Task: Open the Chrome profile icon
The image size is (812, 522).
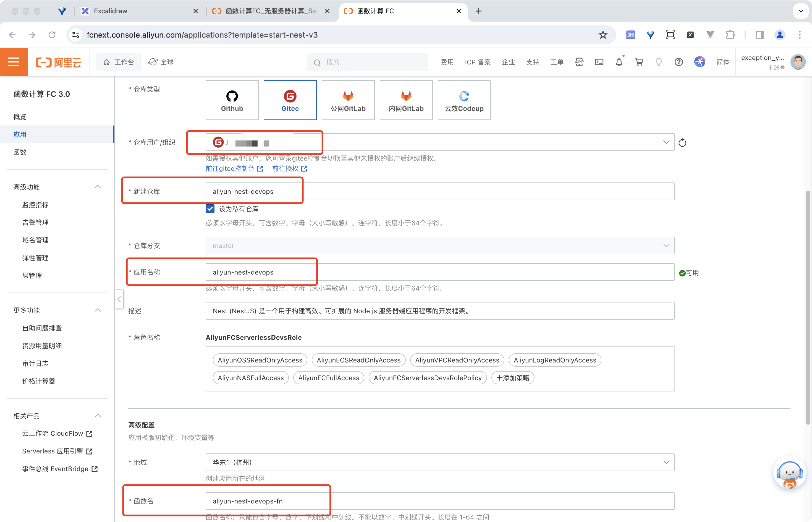Action: 780,35
